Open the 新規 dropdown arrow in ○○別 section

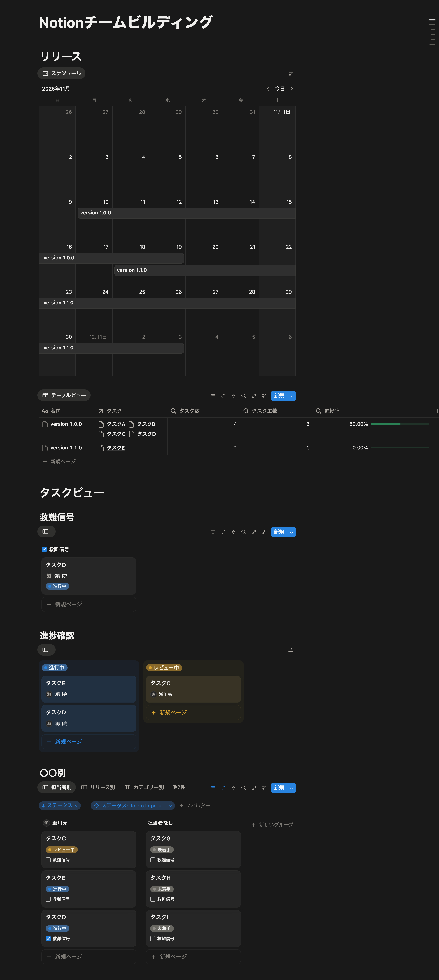pos(291,788)
